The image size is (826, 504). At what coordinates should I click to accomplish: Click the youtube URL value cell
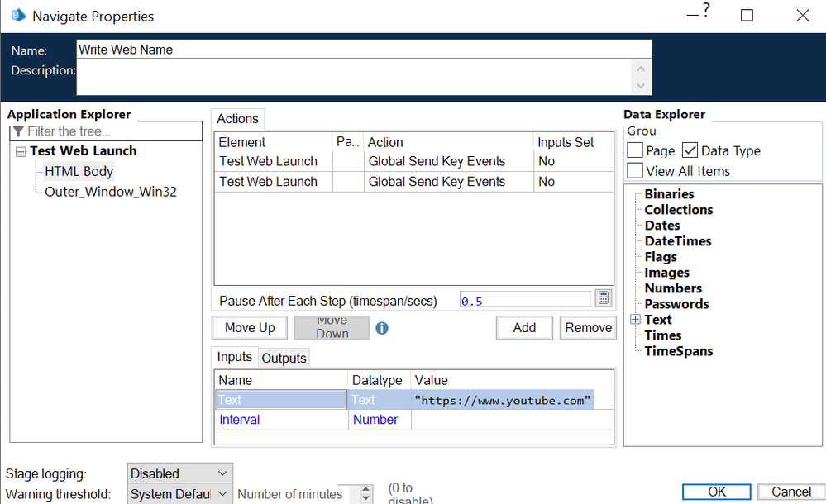503,400
